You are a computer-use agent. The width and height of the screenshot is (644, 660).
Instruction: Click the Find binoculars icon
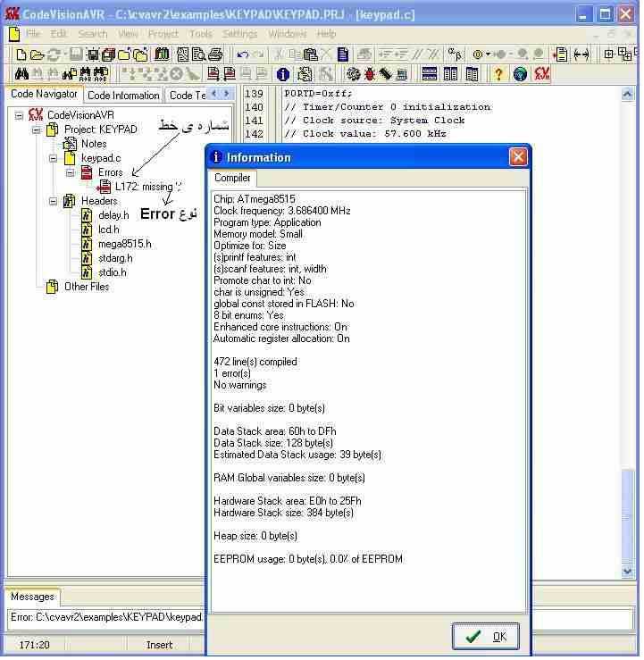click(x=22, y=74)
